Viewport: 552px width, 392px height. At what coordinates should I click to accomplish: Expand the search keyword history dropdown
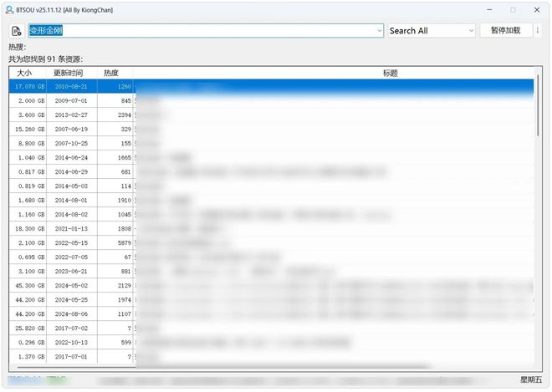coord(379,31)
